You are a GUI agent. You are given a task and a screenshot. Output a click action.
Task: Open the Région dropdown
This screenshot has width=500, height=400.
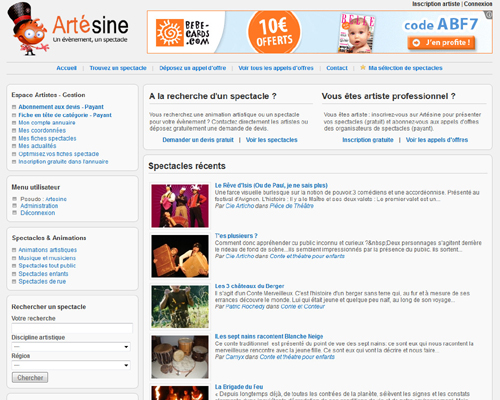[71, 365]
